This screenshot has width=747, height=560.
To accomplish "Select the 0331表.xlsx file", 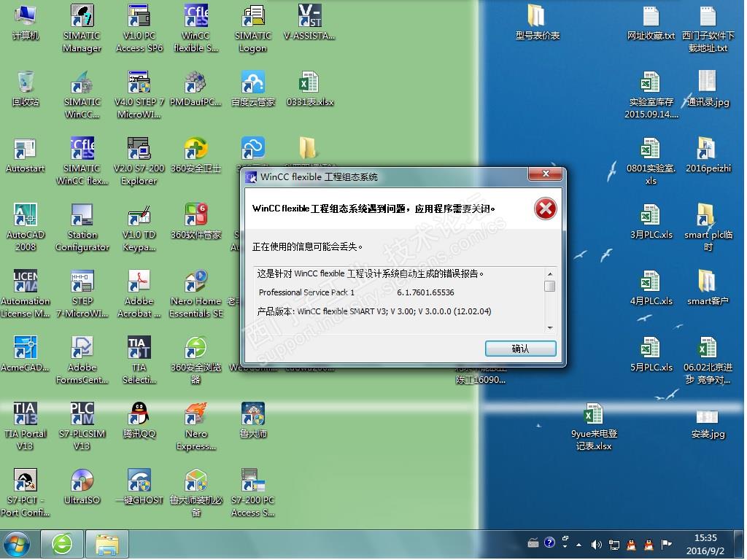I will tap(309, 89).
